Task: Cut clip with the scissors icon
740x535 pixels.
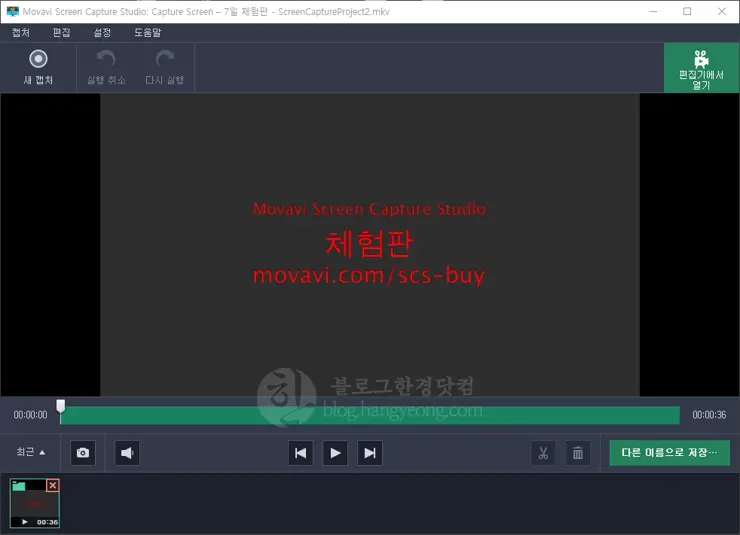Action: pyautogui.click(x=543, y=453)
